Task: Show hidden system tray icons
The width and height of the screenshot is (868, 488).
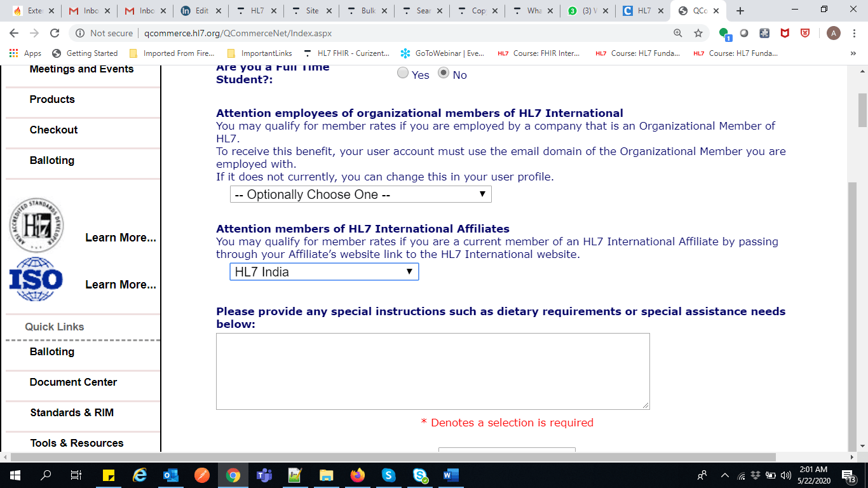Action: (x=724, y=475)
